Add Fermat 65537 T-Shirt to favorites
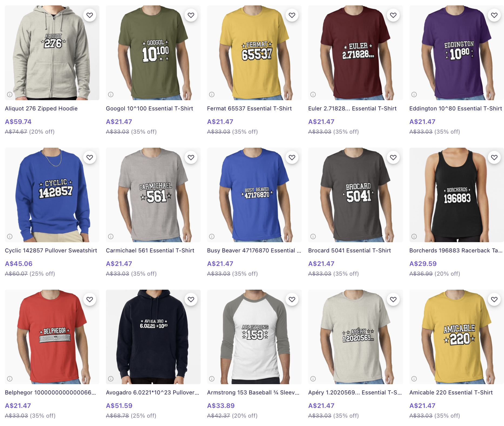 click(292, 15)
